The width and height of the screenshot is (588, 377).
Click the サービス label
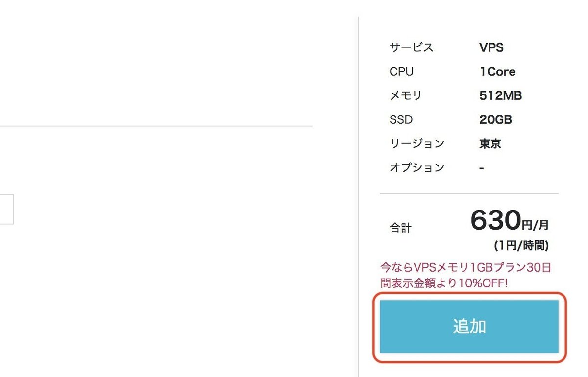tap(411, 47)
